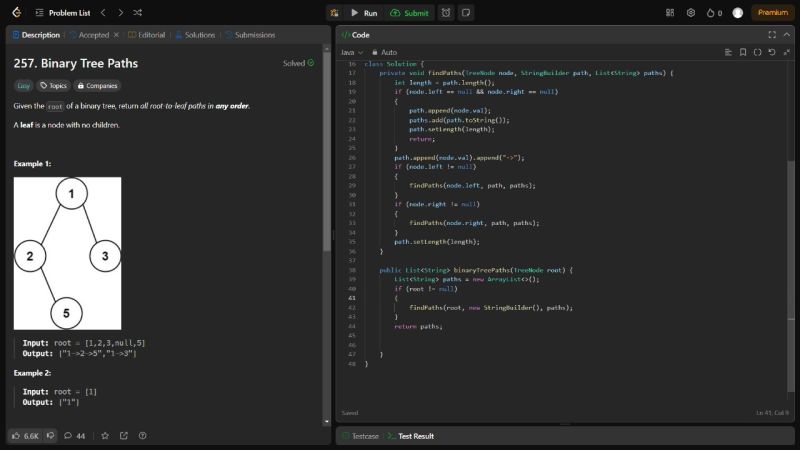Star the problem as favorite
Viewport: 800px width, 450px height.
[105, 436]
